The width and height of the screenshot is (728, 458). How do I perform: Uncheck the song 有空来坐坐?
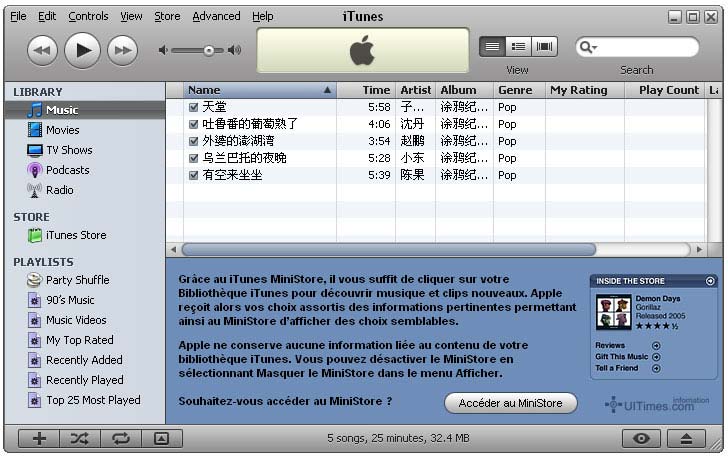(194, 175)
